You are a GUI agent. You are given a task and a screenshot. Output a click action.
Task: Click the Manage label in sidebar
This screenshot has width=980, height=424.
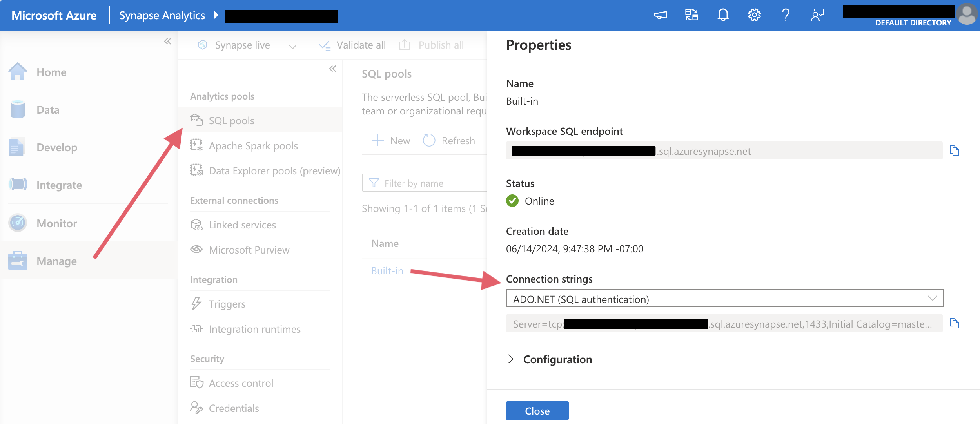coord(56,261)
